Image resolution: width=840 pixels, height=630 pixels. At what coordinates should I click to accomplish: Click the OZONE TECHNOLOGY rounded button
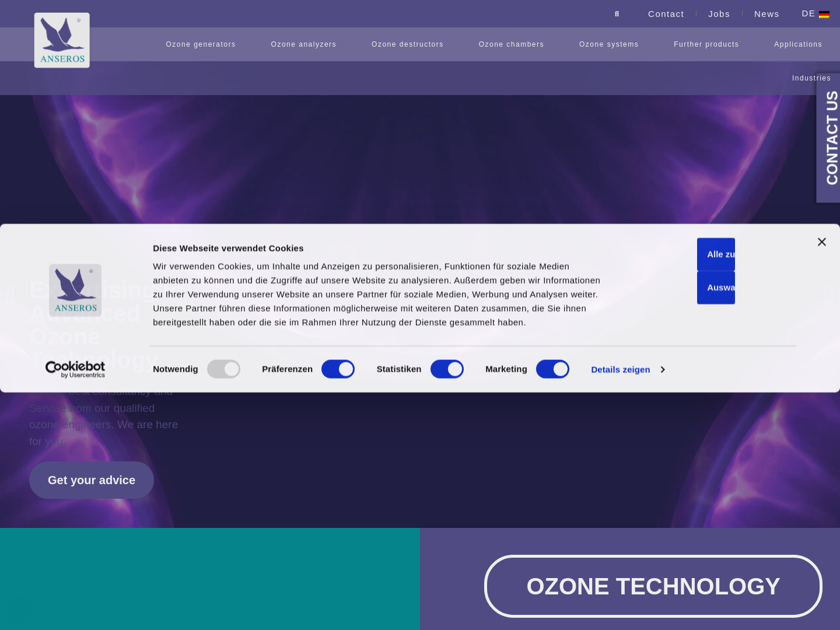click(653, 586)
